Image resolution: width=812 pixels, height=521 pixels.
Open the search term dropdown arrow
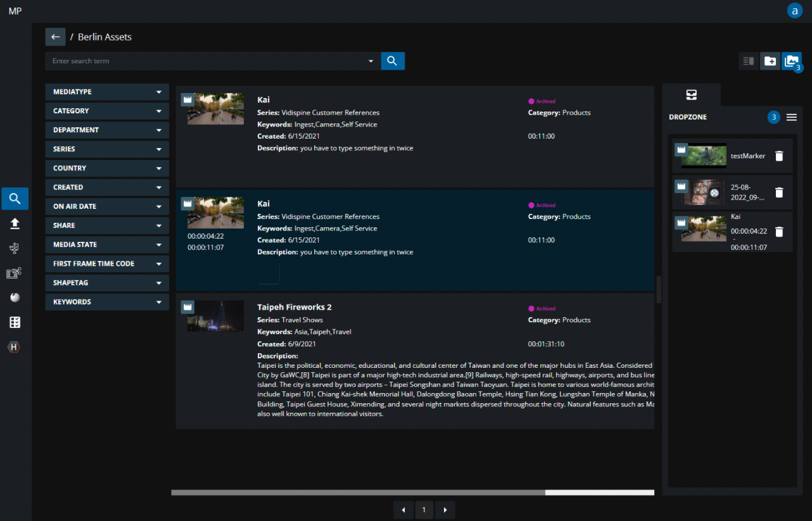[x=371, y=61]
